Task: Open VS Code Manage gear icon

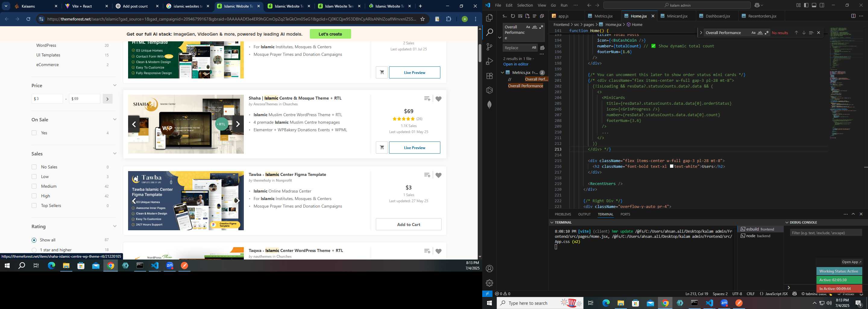Action: 489,283
